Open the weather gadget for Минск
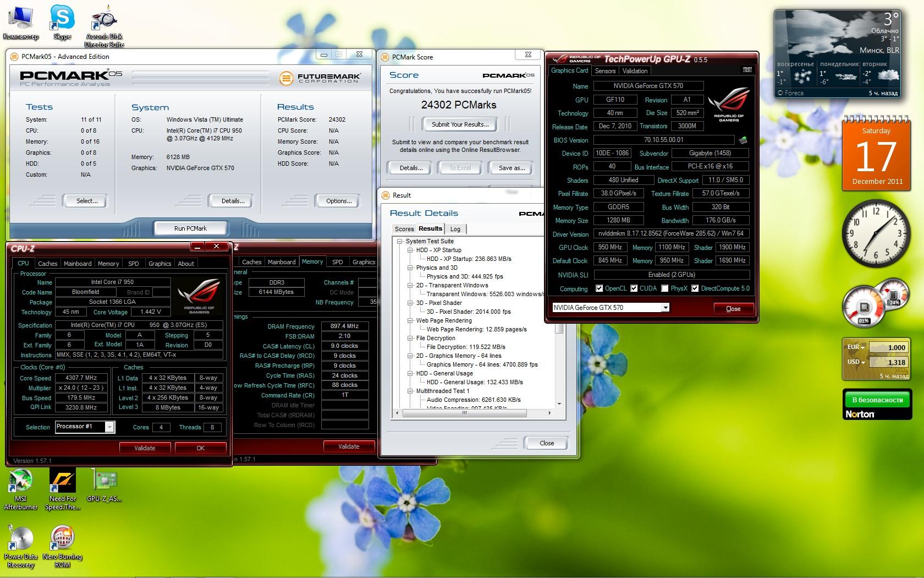The height and width of the screenshot is (578, 924). (x=838, y=53)
